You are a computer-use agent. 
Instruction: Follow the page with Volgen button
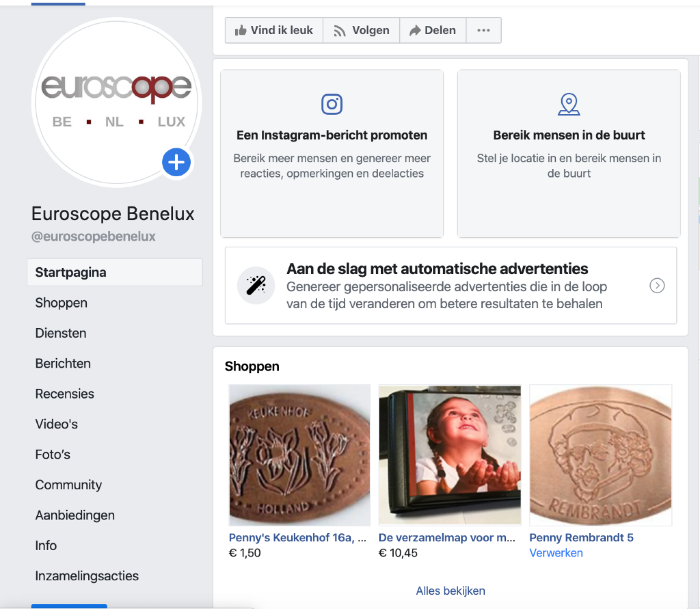[x=361, y=30]
